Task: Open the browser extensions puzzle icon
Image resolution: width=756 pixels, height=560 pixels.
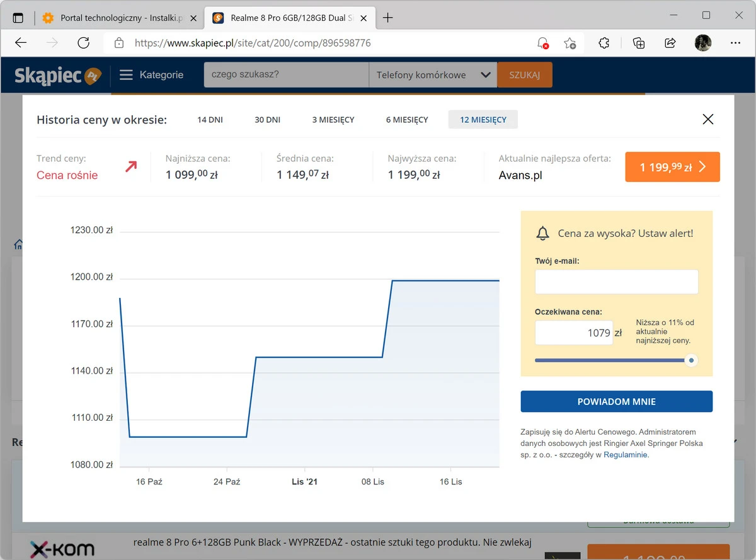Action: [x=604, y=43]
